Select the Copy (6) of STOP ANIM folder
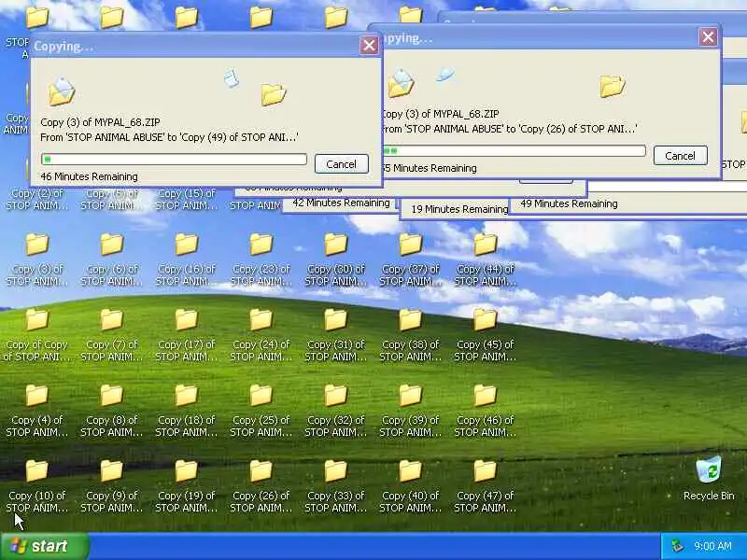This screenshot has height=560, width=747. tap(111, 259)
